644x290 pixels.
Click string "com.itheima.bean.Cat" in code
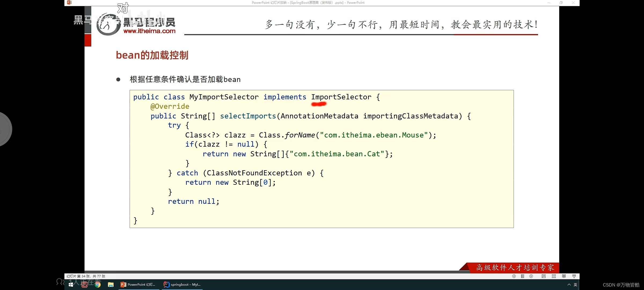pyautogui.click(x=337, y=154)
